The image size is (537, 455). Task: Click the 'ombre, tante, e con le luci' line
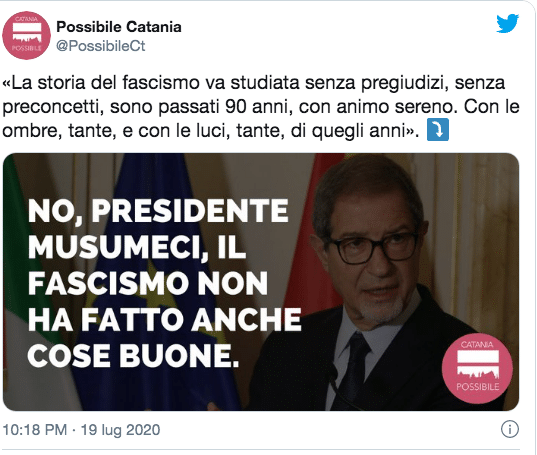coord(116,131)
